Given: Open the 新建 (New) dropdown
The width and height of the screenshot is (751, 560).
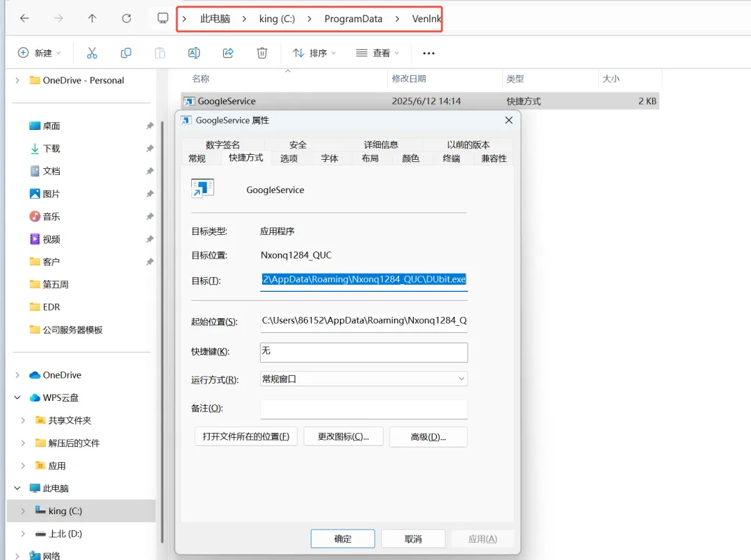Looking at the screenshot, I should click(x=40, y=53).
